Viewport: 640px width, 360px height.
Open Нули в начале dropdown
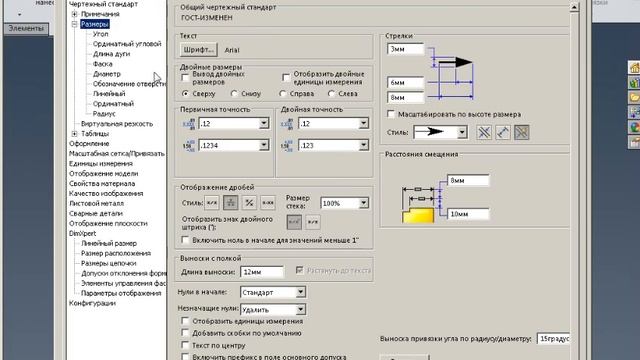(300, 292)
